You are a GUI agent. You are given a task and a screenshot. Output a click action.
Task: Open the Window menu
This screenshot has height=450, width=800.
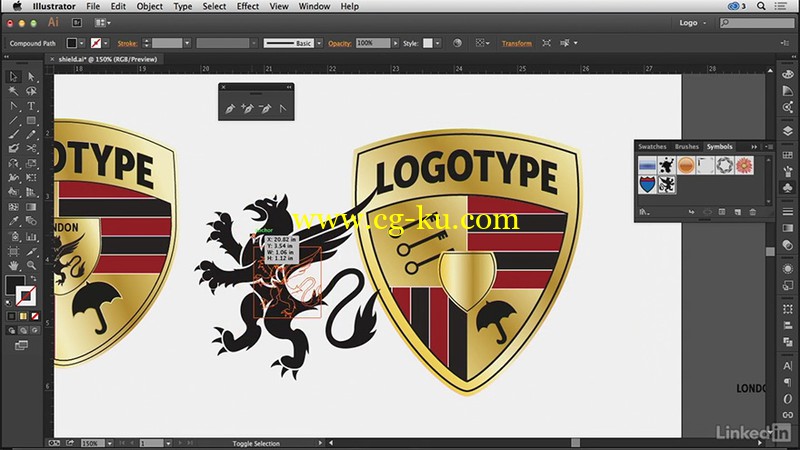click(x=314, y=6)
